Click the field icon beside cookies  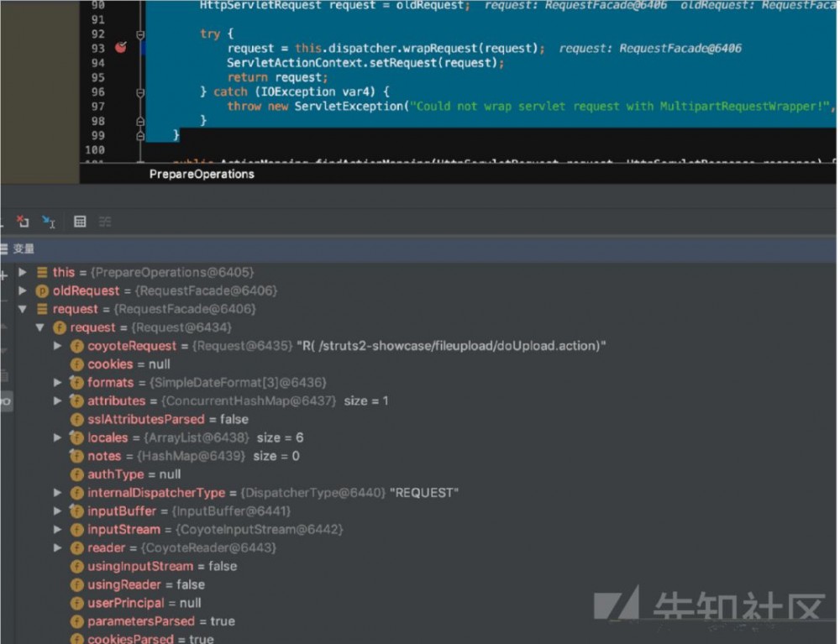pyautogui.click(x=77, y=364)
